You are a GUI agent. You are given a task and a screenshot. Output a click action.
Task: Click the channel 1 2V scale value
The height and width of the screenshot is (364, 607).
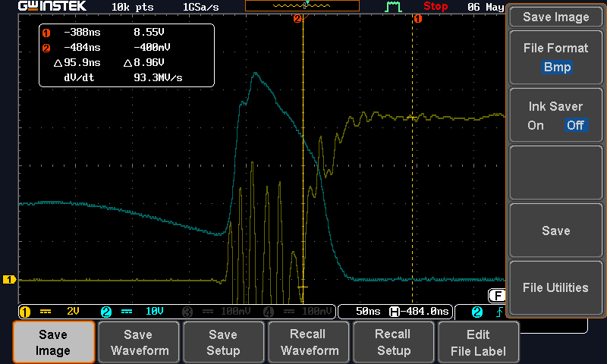coord(73,312)
